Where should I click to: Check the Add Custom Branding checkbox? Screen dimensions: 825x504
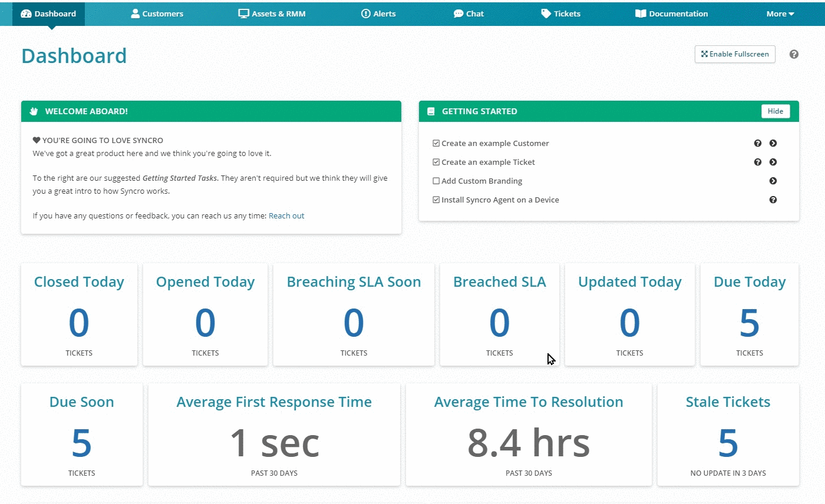pyautogui.click(x=436, y=181)
